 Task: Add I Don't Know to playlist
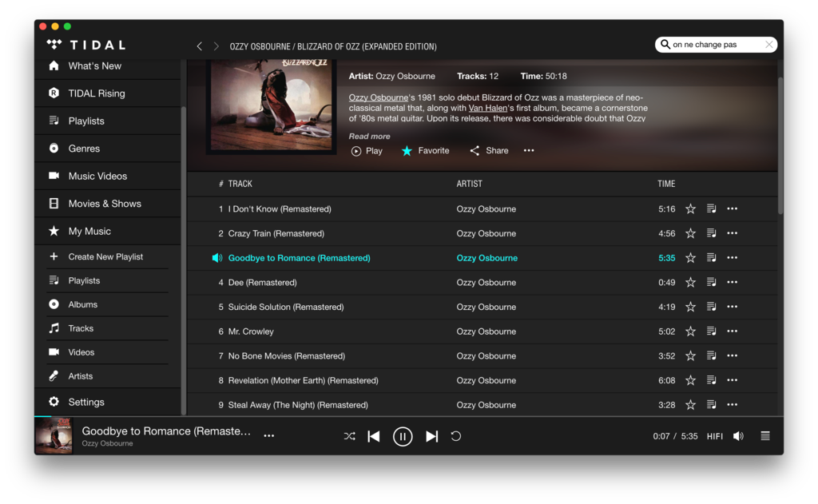(711, 209)
